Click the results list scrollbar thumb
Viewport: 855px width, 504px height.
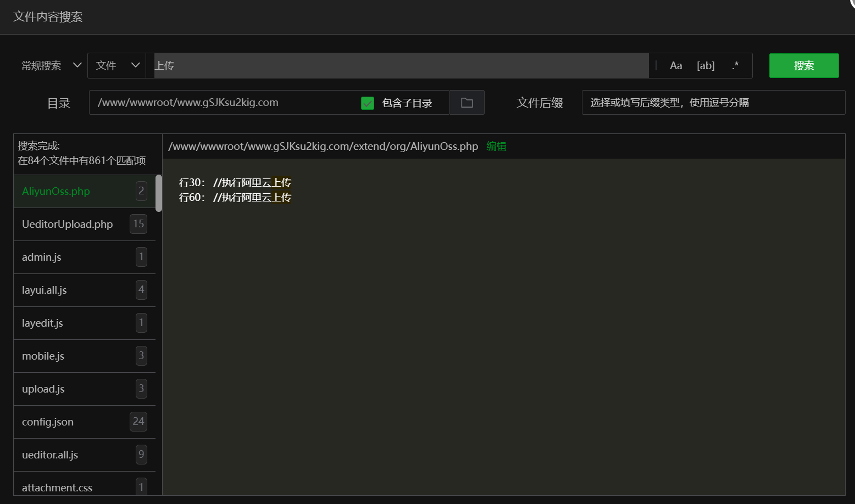coord(159,193)
